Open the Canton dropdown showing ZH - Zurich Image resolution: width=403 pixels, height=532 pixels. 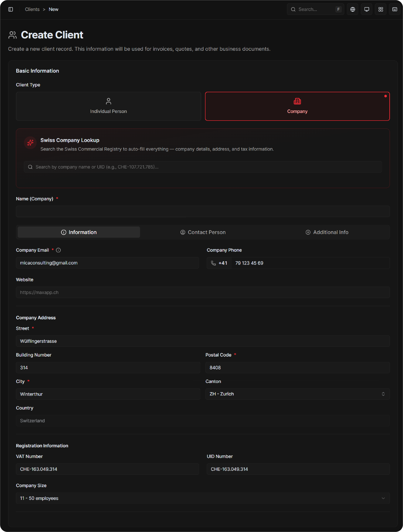[297, 394]
